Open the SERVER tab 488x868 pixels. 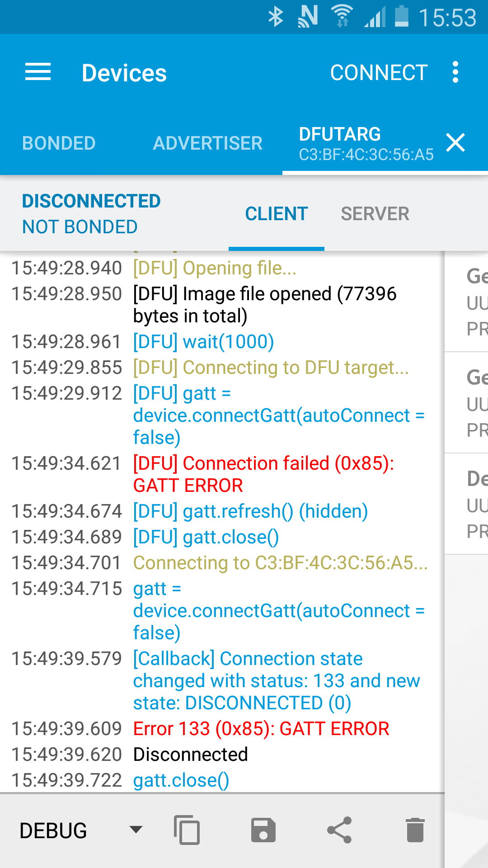375,214
